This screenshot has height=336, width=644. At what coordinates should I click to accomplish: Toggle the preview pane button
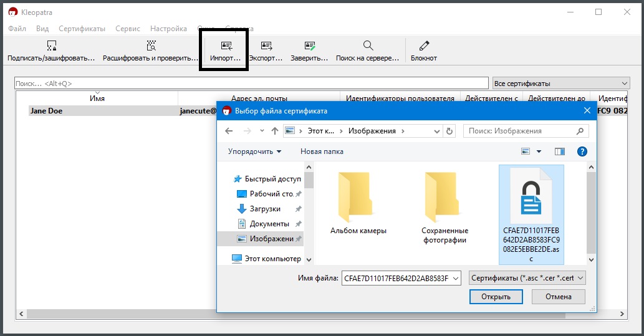(559, 151)
